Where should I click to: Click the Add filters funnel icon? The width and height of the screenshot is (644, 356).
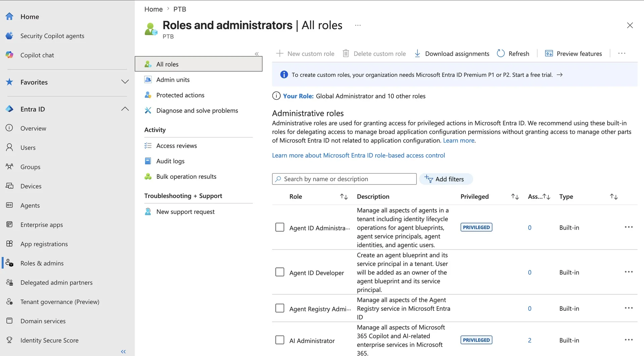click(429, 179)
